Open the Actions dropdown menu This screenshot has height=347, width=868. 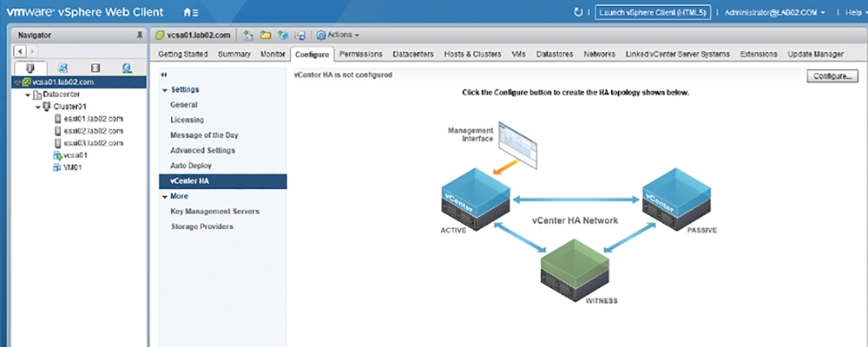338,35
